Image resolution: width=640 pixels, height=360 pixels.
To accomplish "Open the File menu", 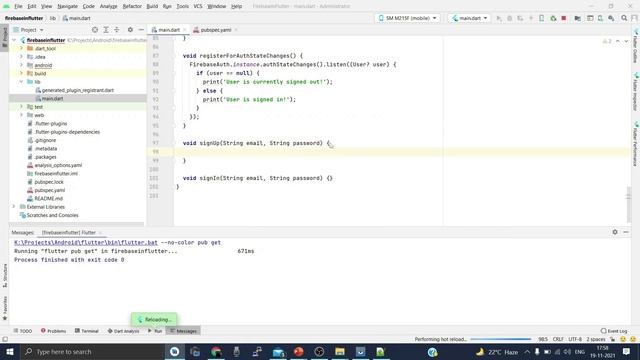I will pyautogui.click(x=18, y=6).
